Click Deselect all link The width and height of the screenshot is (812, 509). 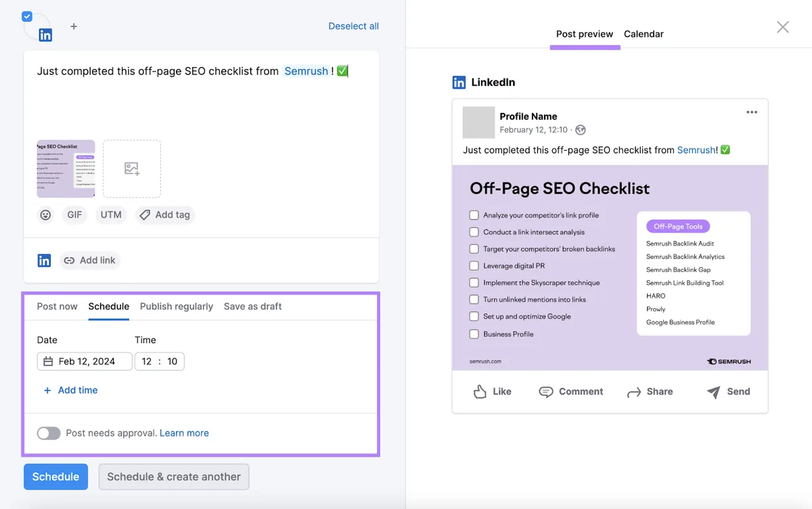tap(353, 26)
